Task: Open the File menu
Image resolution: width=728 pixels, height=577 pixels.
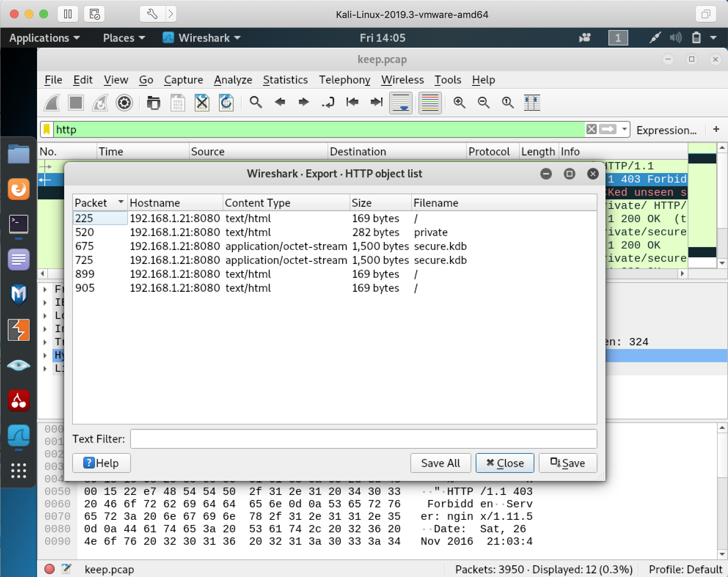Action: [53, 80]
